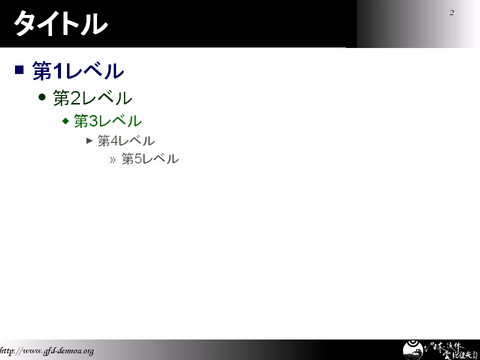Select the 第3レベル text line
The width and height of the screenshot is (480, 360).
click(108, 121)
